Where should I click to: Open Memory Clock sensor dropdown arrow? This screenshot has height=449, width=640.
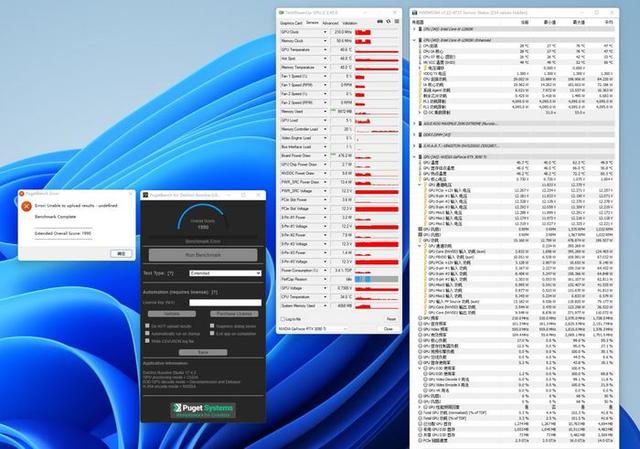325,41
